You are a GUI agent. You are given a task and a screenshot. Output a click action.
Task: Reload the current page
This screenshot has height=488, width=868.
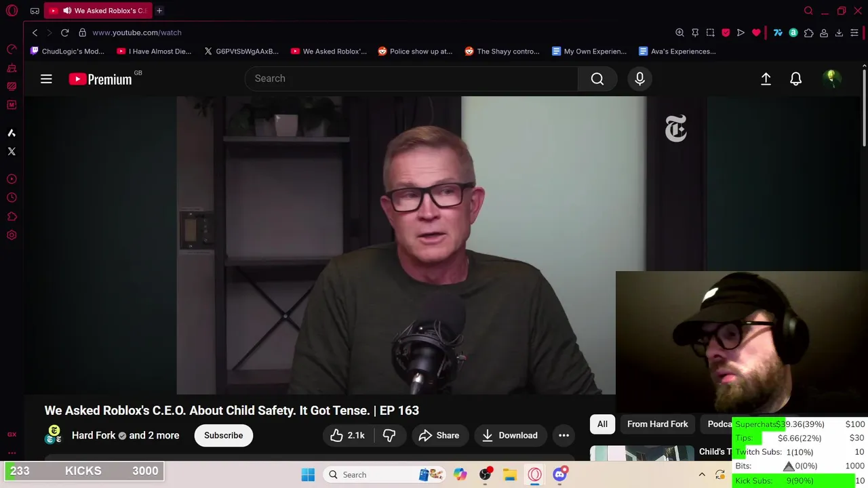[x=64, y=33]
